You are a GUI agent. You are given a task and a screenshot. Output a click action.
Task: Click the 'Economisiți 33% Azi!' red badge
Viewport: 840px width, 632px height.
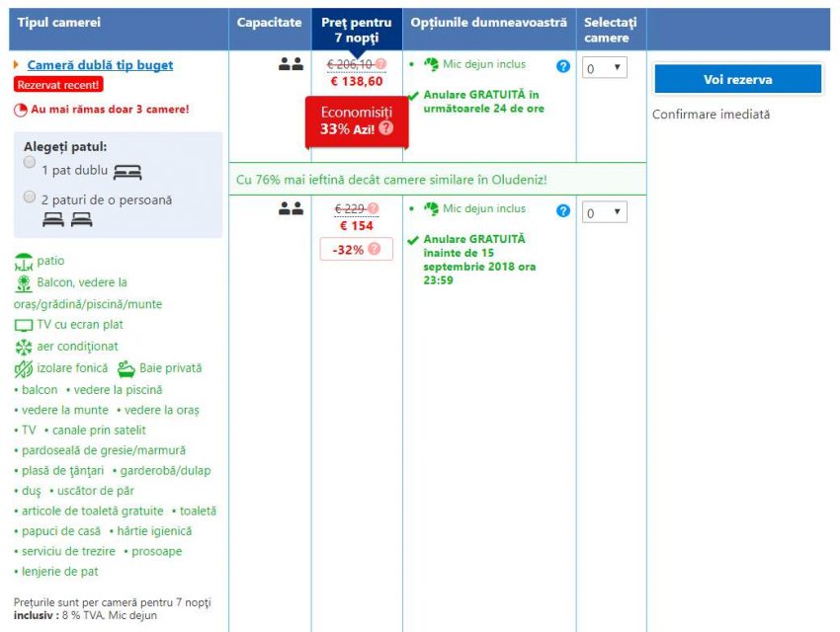click(352, 120)
